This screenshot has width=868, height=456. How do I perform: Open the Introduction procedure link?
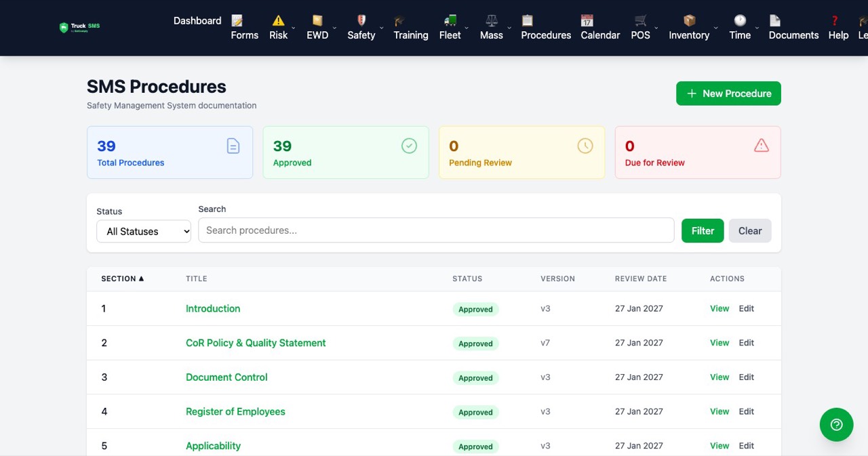pos(213,308)
